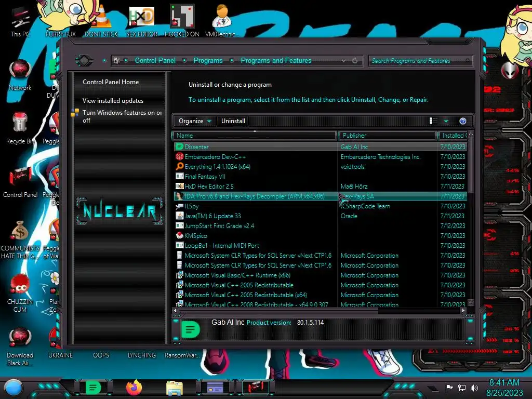The width and height of the screenshot is (532, 399).
Task: Click the network tray icon
Action: point(462,388)
